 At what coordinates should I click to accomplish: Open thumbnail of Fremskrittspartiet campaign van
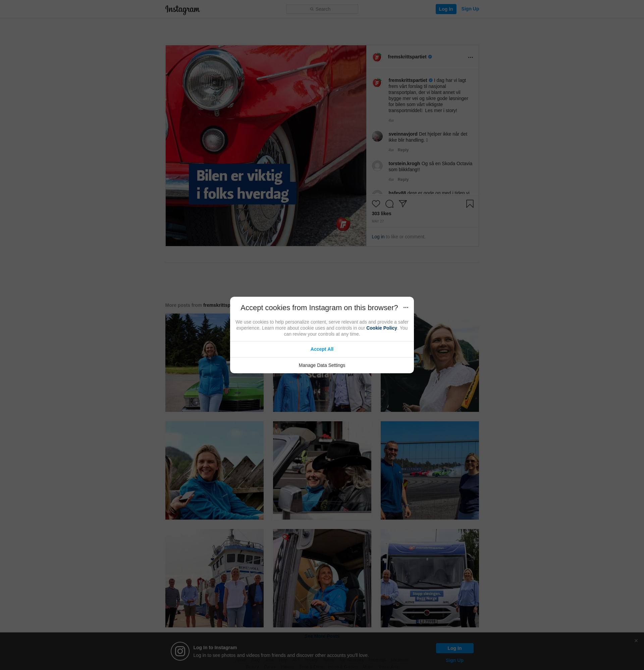[429, 578]
